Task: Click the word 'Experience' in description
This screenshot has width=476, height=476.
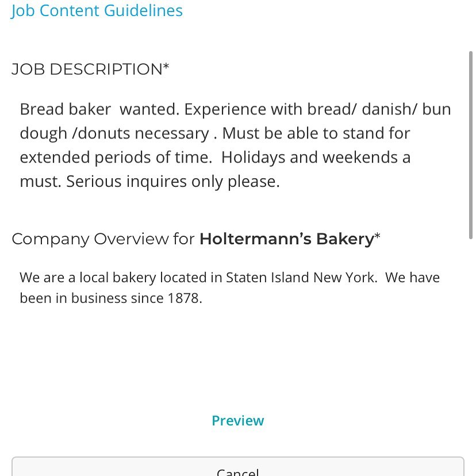Action: click(x=225, y=109)
